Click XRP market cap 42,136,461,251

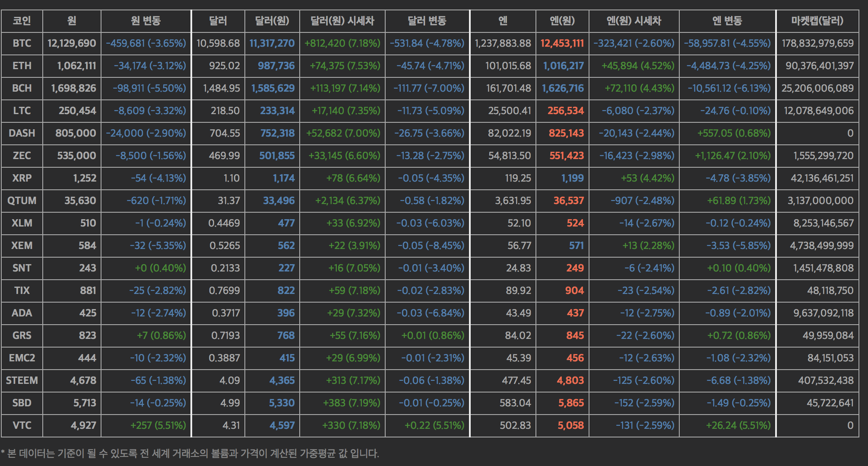[x=822, y=178]
